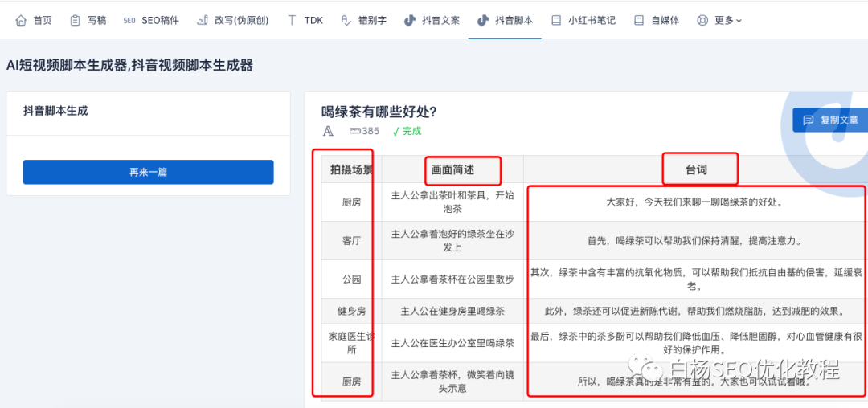Click the green 完成 checkmark status

pyautogui.click(x=407, y=131)
